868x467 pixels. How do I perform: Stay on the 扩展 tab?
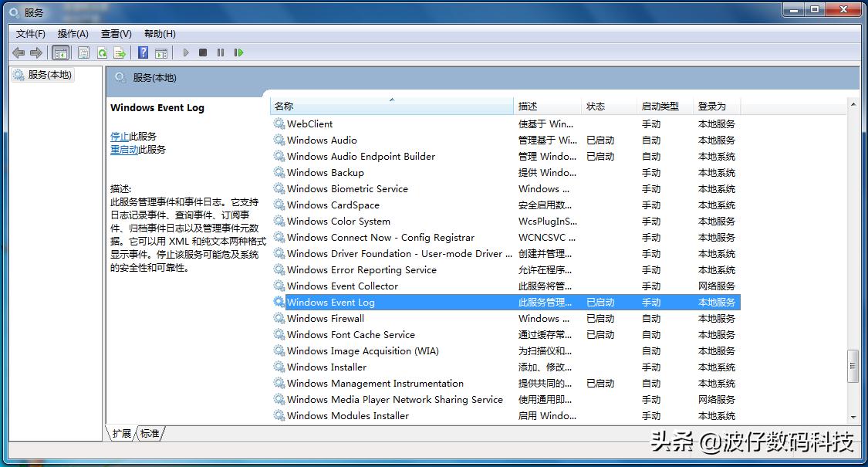(120, 434)
